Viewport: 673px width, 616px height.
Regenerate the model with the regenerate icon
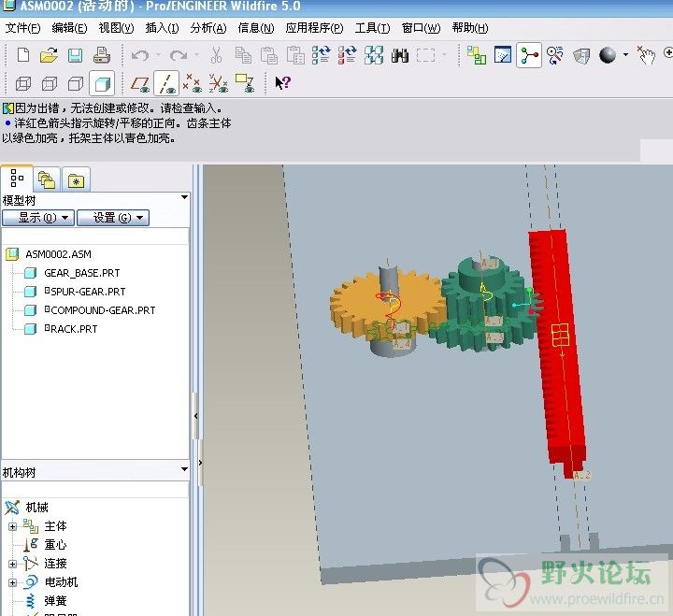(321, 56)
